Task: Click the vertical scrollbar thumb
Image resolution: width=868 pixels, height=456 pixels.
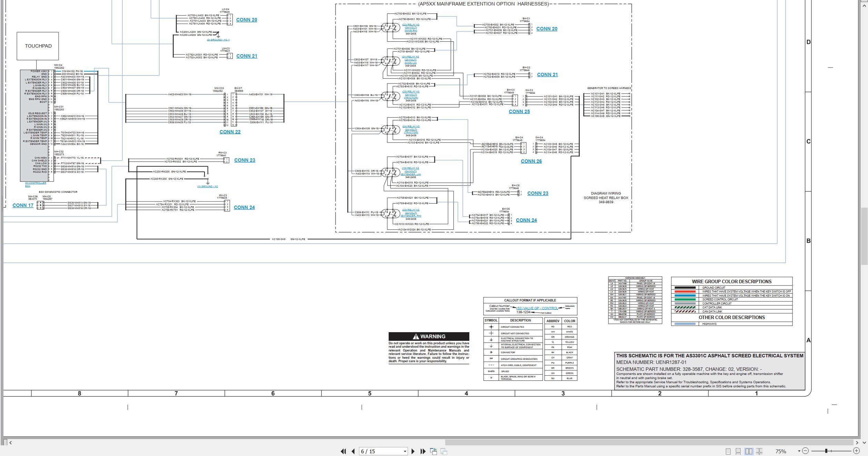Action: [864, 236]
